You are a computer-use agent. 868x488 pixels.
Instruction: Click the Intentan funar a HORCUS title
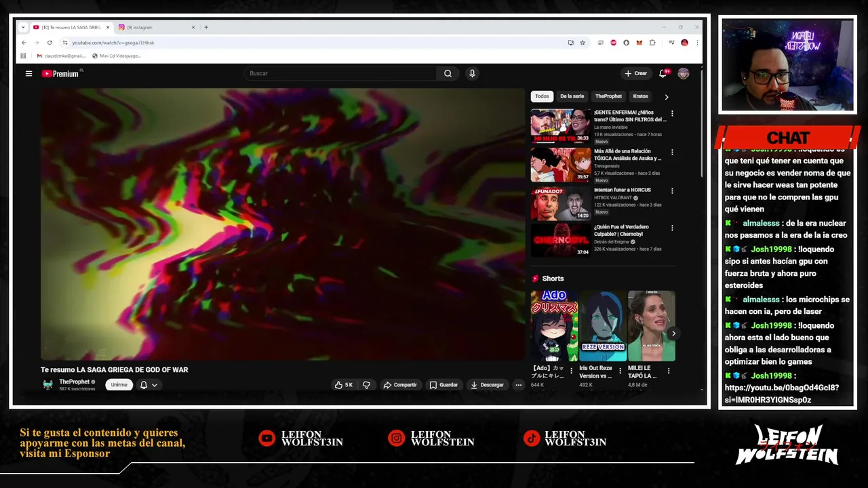(622, 190)
